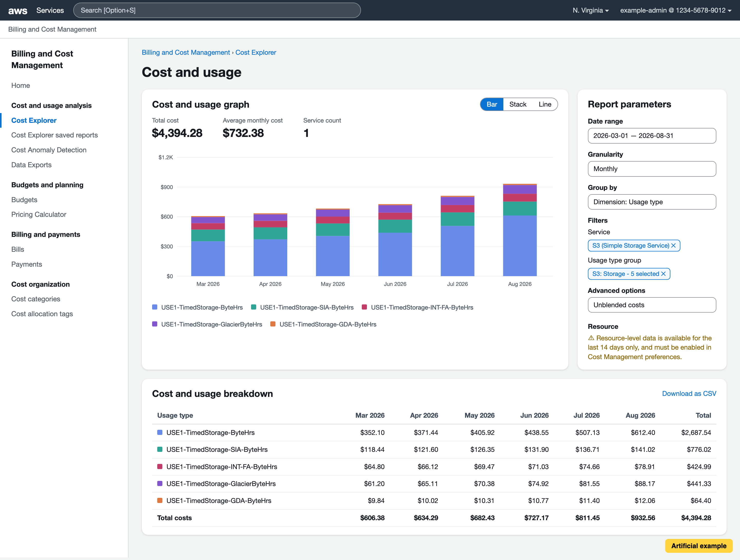Click the Jul 2026 green SIA bar segment

click(x=458, y=219)
